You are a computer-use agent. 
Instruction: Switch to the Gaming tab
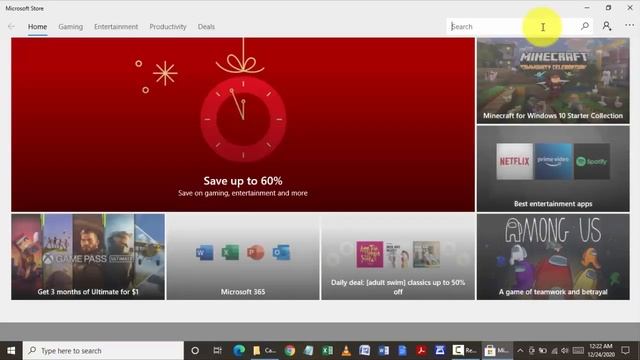[70, 27]
